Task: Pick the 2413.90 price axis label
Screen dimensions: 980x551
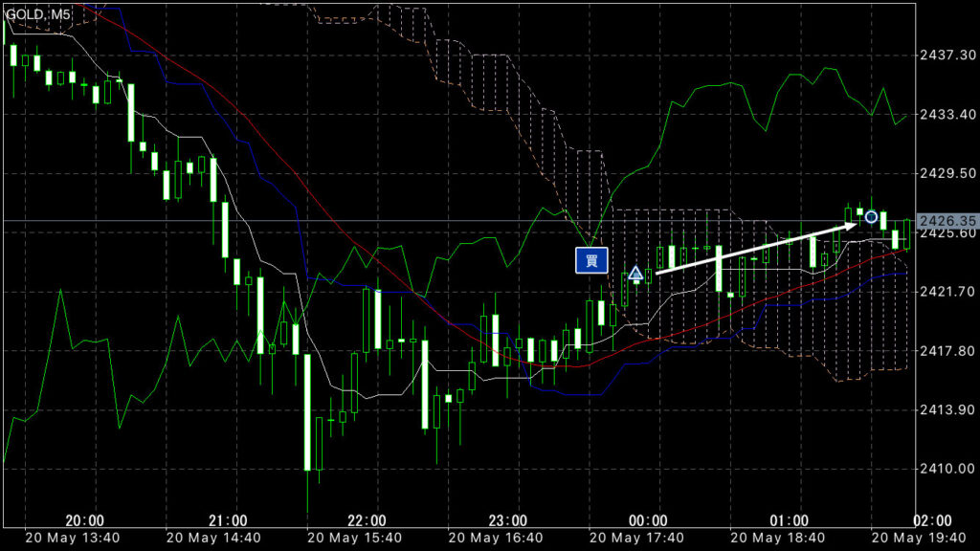Action: point(947,409)
